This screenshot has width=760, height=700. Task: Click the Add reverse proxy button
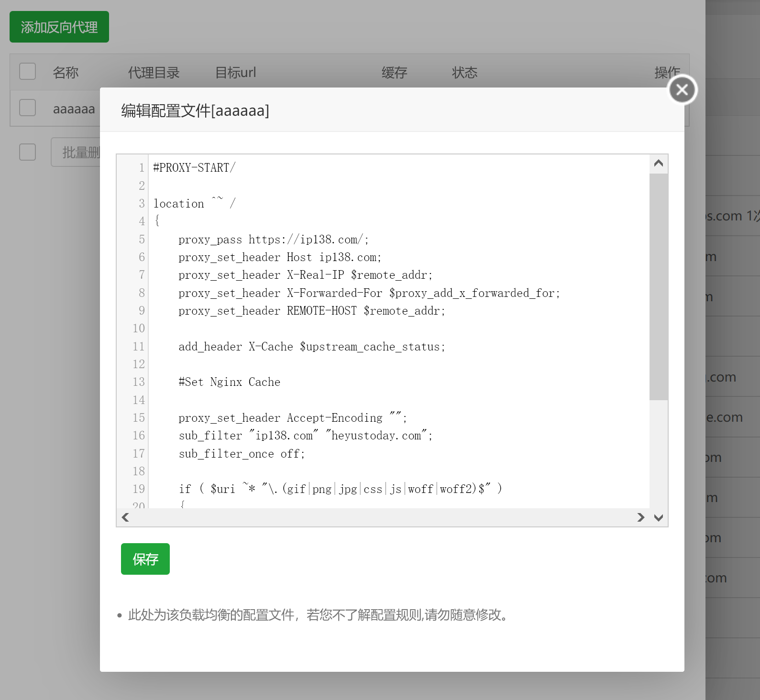pos(59,27)
